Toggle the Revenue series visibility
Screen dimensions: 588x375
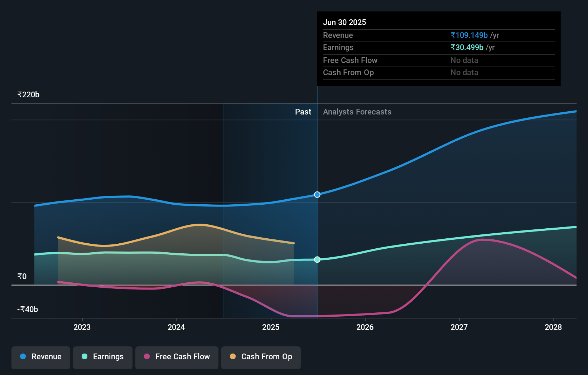40,357
